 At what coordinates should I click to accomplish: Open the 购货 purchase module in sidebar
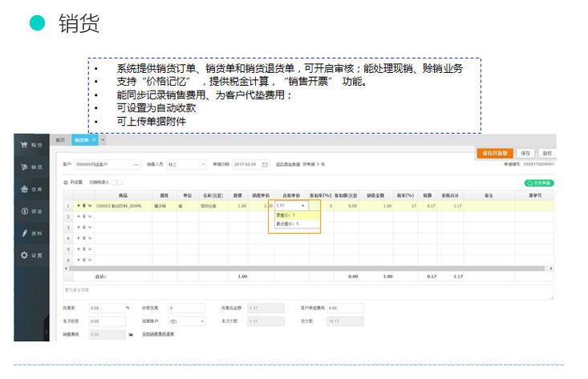(x=32, y=145)
